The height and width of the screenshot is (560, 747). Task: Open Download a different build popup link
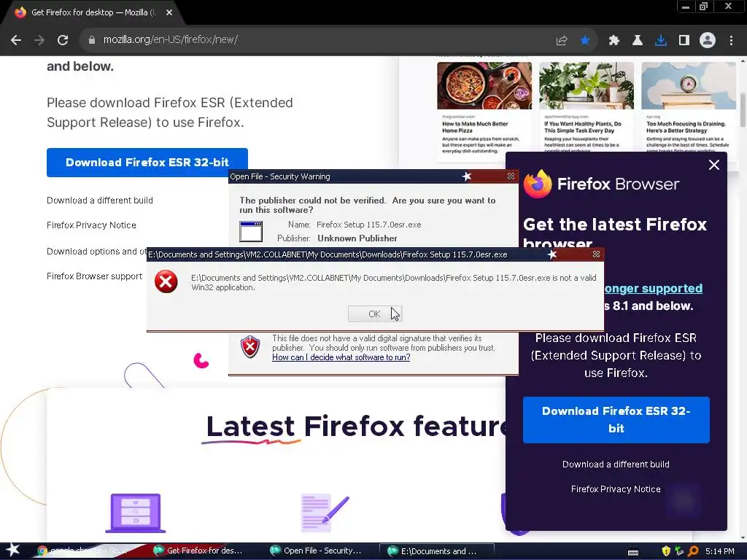click(x=616, y=464)
